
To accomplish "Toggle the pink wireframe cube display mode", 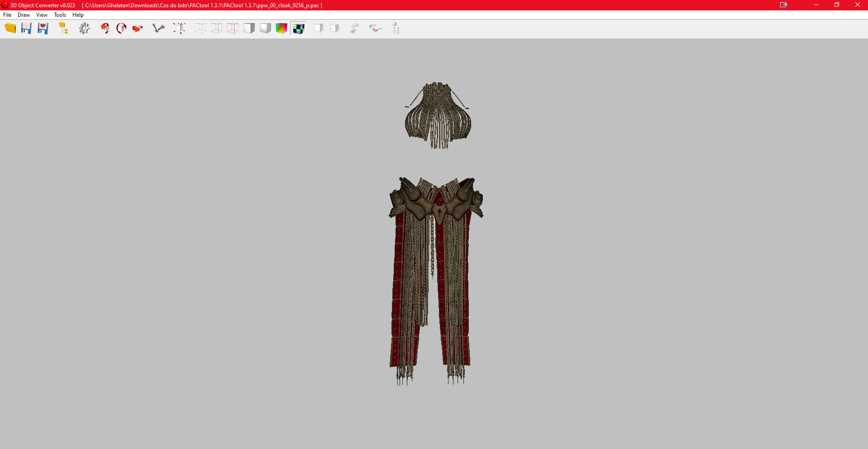I will (233, 29).
